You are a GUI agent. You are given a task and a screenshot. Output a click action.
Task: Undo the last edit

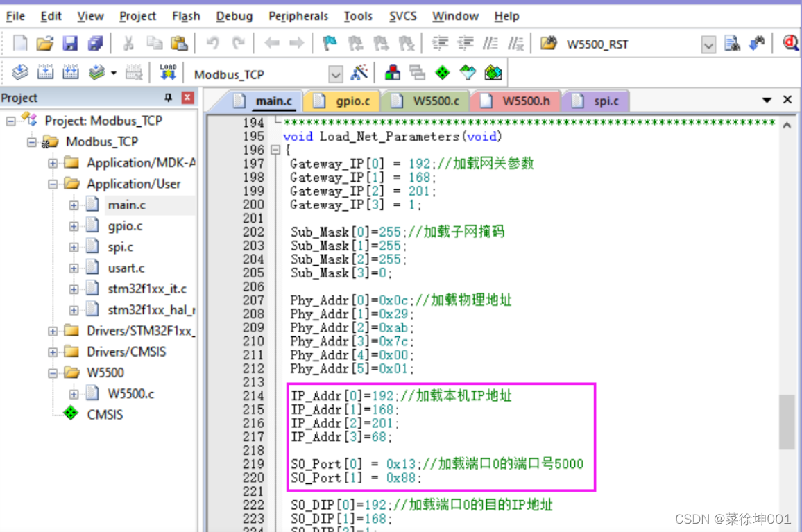(x=213, y=44)
